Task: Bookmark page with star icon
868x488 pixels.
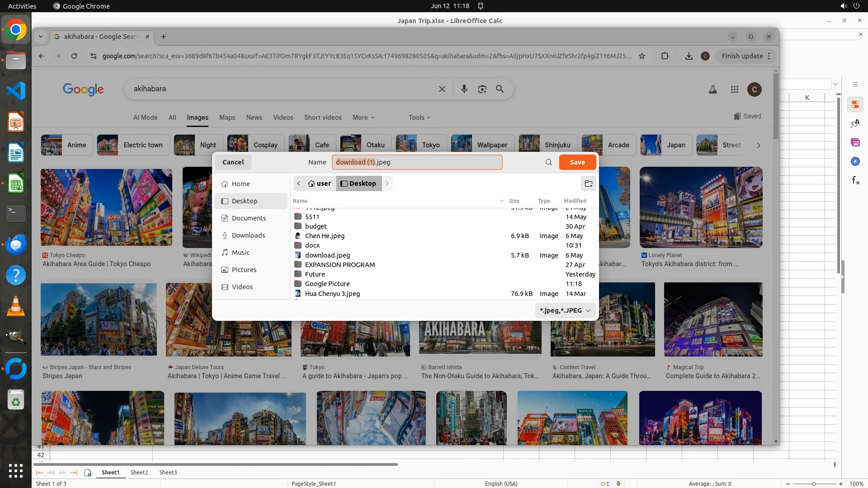Action: coord(642,56)
